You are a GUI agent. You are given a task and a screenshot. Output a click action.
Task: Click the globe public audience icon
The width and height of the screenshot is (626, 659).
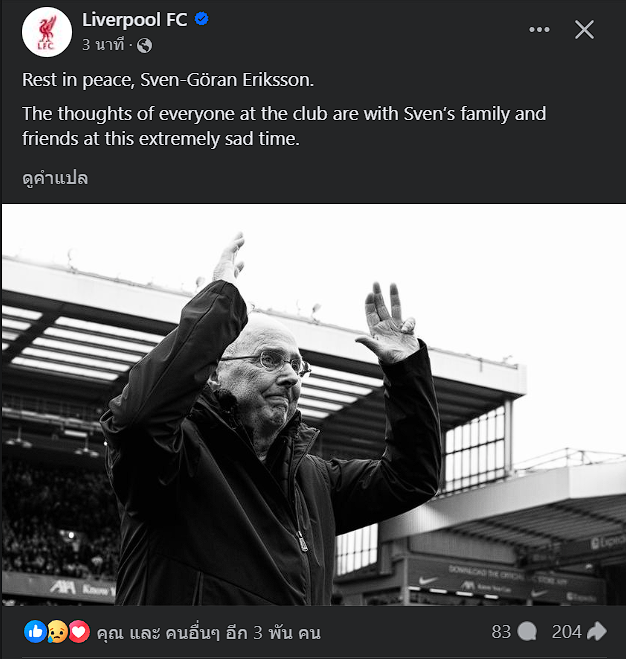pyautogui.click(x=144, y=45)
